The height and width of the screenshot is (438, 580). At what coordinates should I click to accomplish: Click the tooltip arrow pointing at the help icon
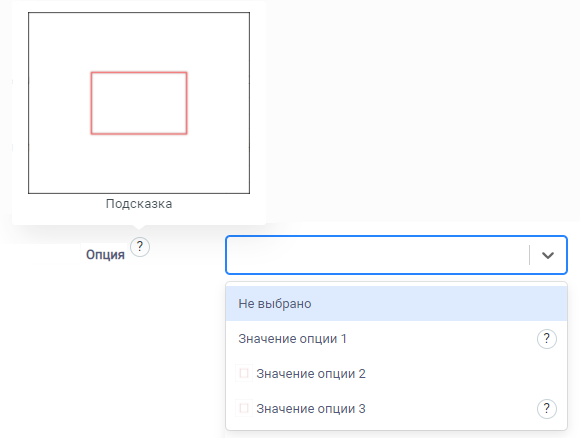pos(139,228)
